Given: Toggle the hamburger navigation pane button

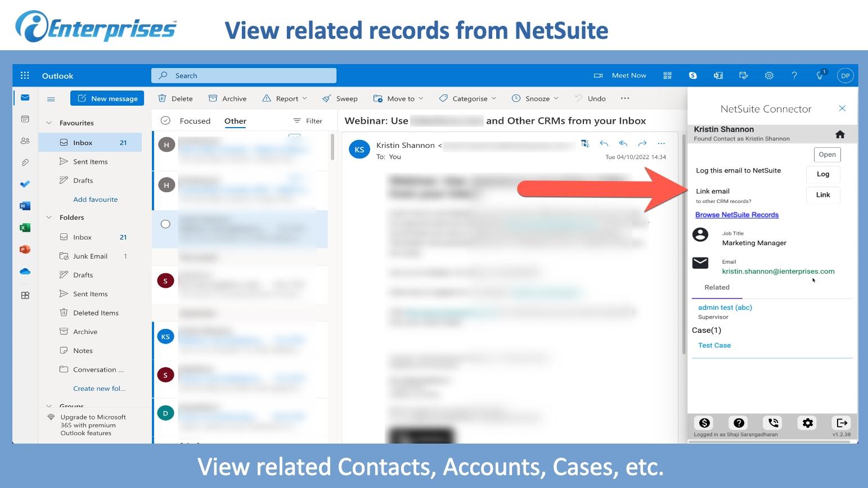Looking at the screenshot, I should click(51, 99).
